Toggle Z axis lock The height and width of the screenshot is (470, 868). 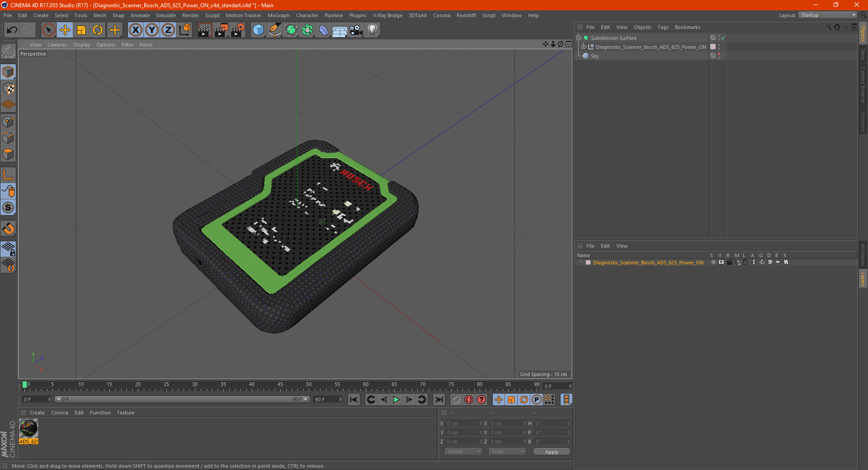click(168, 30)
